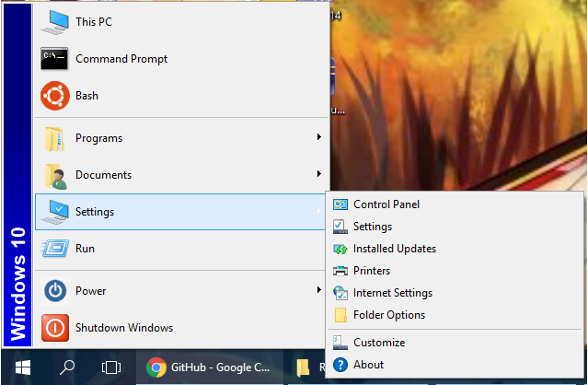
Task: Click the orange Ubuntu Bash icon
Action: point(55,96)
